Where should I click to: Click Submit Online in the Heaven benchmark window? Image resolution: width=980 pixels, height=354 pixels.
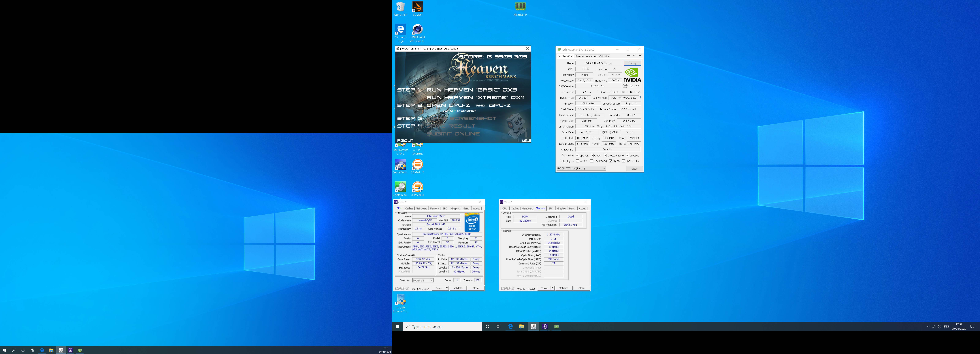453,134
